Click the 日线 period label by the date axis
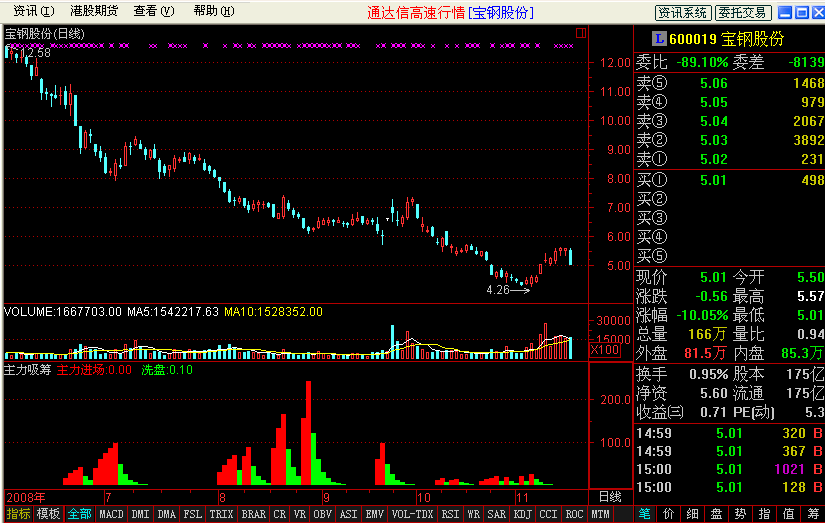The width and height of the screenshot is (825, 523). 610,497
